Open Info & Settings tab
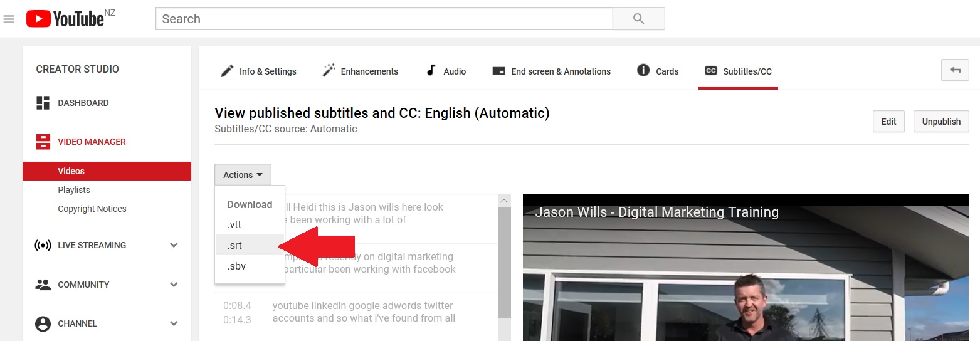Viewport: 980px width, 341px height. point(258,71)
